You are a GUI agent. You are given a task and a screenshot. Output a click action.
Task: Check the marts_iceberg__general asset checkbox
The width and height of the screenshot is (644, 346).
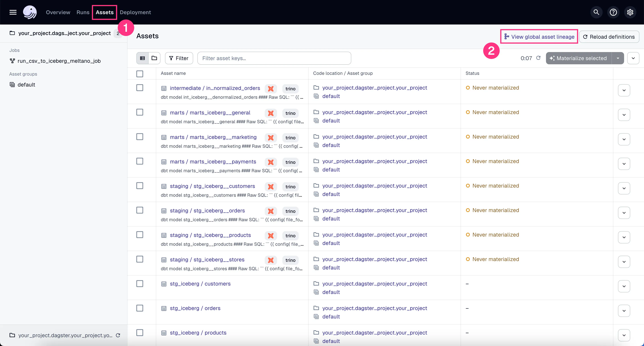(x=140, y=112)
